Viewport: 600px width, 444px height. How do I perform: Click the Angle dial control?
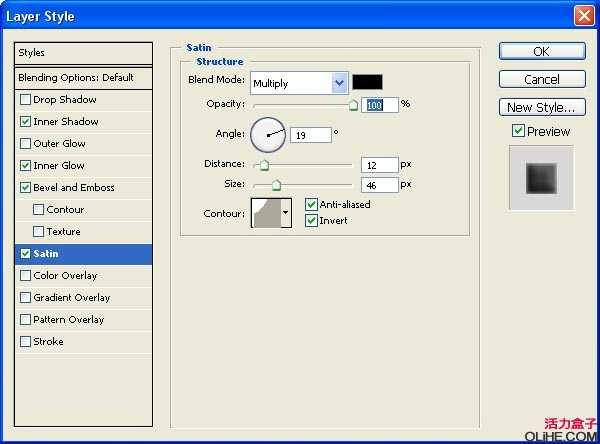[x=267, y=134]
